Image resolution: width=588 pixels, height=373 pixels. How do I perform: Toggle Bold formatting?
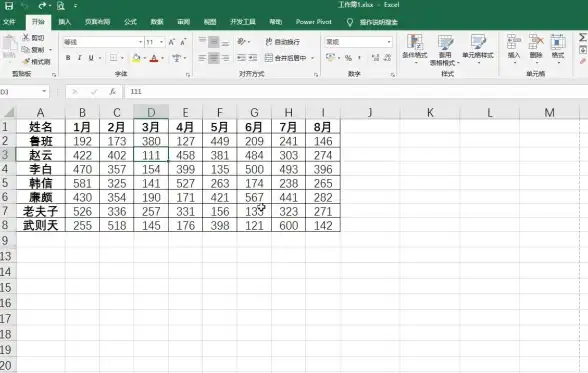click(68, 58)
